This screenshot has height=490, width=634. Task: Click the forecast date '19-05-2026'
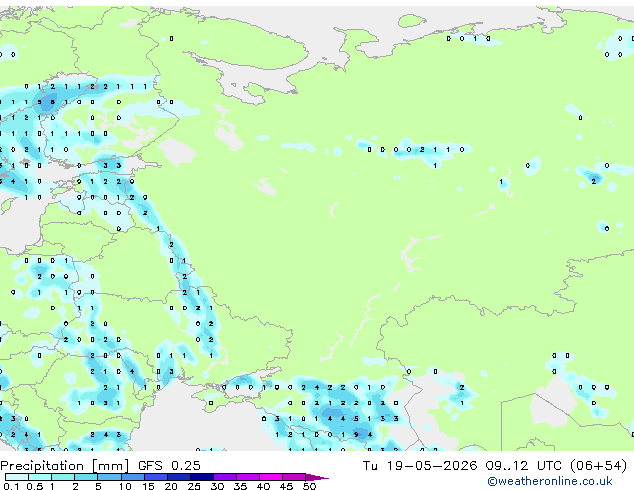pyautogui.click(x=431, y=466)
